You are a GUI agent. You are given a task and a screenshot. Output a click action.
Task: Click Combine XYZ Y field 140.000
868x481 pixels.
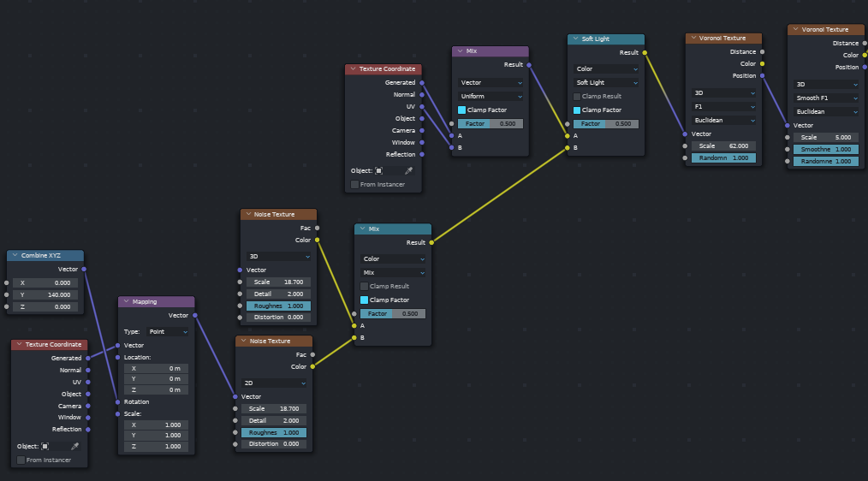(45, 295)
